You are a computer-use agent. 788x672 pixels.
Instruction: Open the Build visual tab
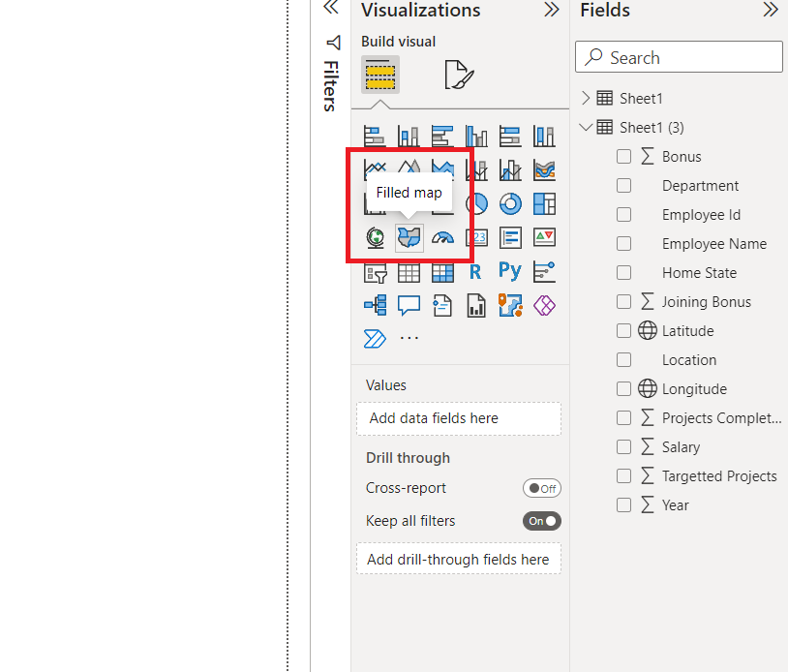click(379, 75)
